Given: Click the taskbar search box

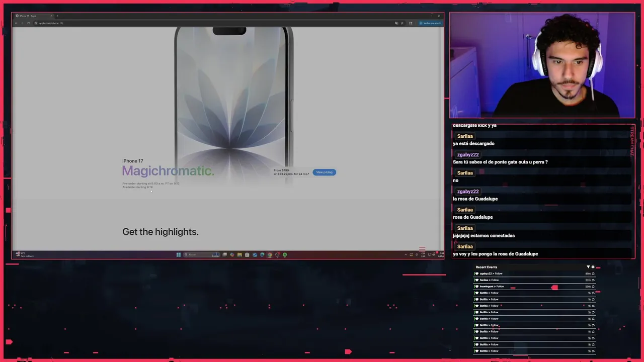Looking at the screenshot, I should pyautogui.click(x=202, y=254).
